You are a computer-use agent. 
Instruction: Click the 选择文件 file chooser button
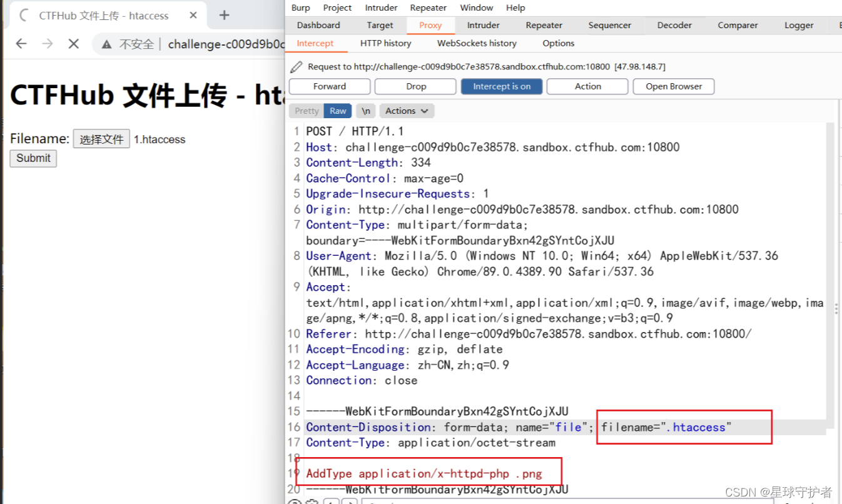pos(101,139)
